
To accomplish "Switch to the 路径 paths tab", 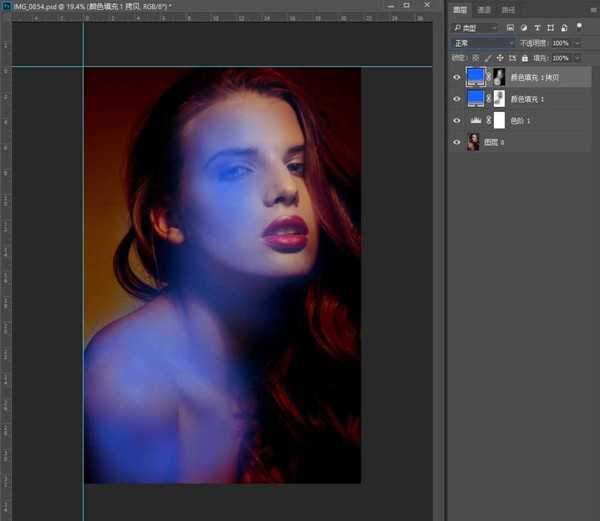I will coord(507,10).
